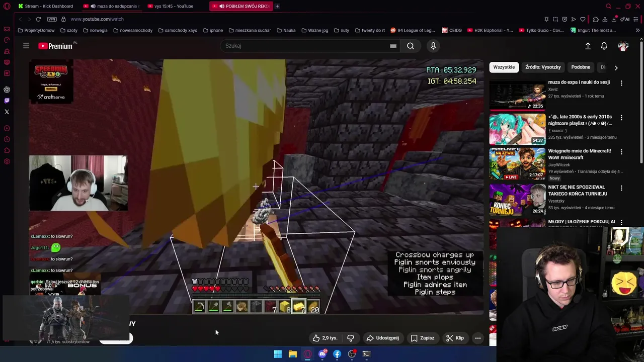Select Źródło: Vysotzky filter chip
The height and width of the screenshot is (362, 644).
pyautogui.click(x=543, y=67)
